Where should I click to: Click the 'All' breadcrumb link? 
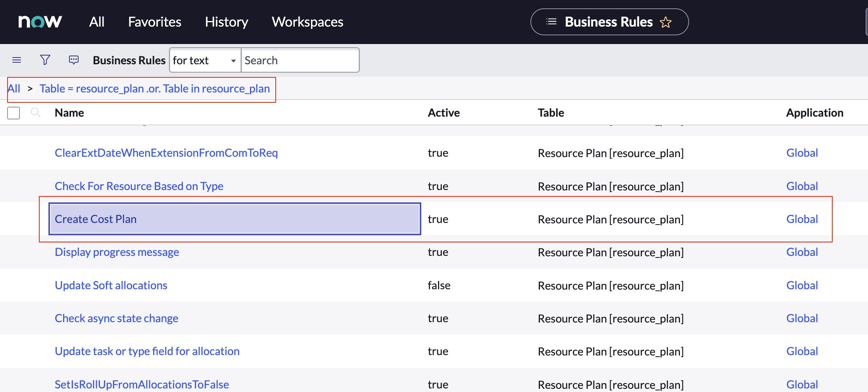point(14,88)
